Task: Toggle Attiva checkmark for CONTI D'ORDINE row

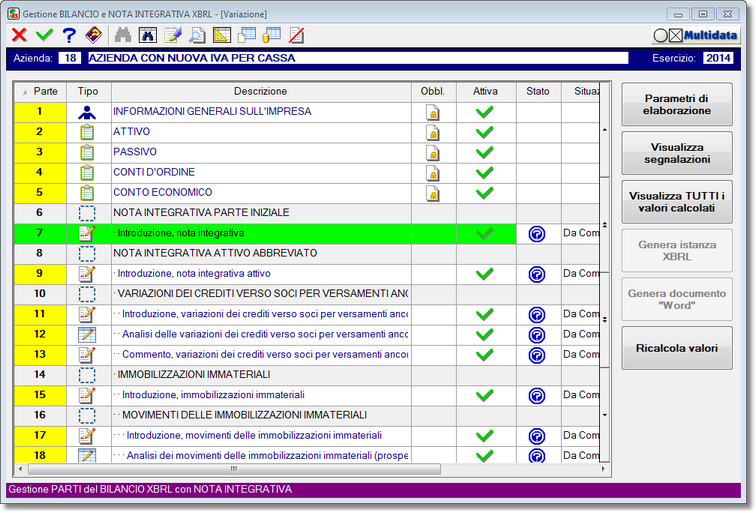Action: point(485,173)
